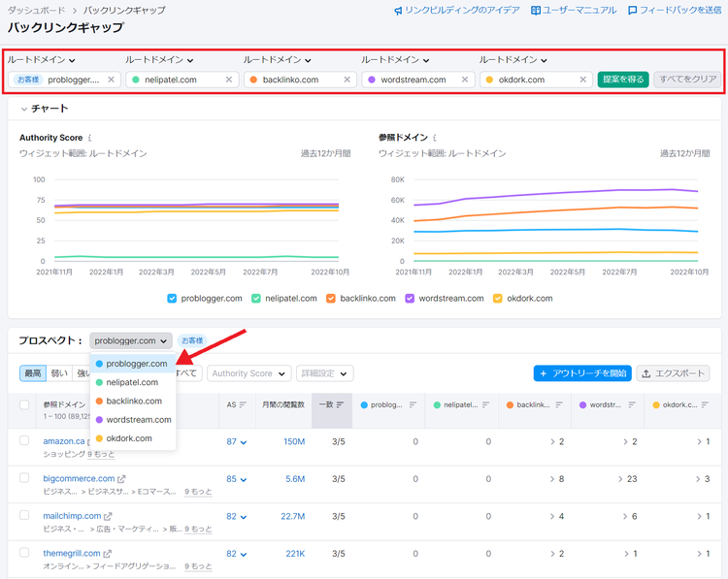Image resolution: width=728 pixels, height=579 pixels.
Task: Click the feedback speech bubble icon
Action: coord(632,11)
